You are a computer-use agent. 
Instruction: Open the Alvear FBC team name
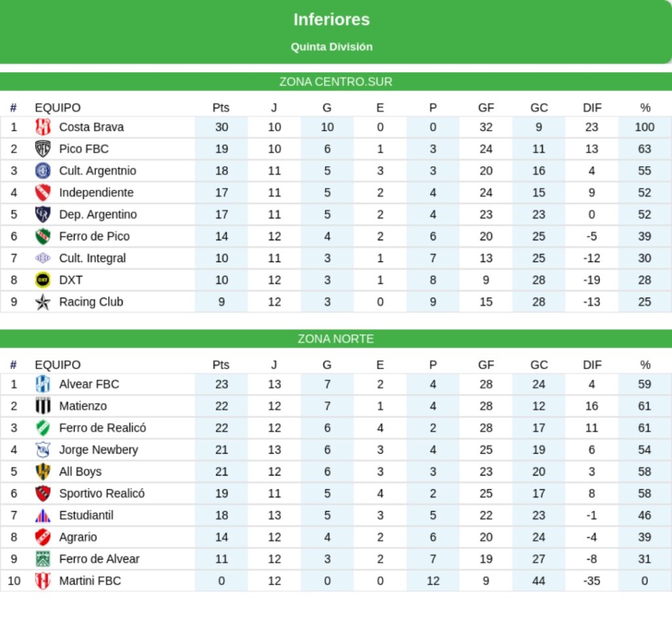(x=89, y=384)
